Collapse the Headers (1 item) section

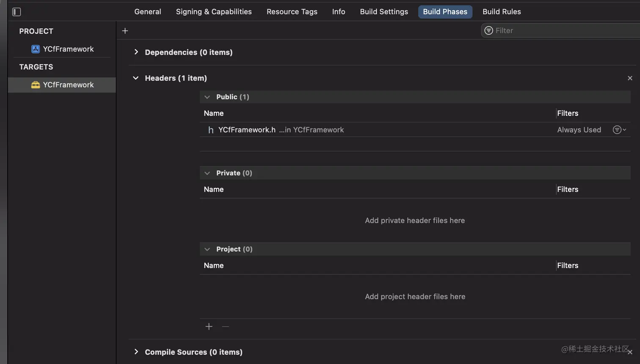135,78
